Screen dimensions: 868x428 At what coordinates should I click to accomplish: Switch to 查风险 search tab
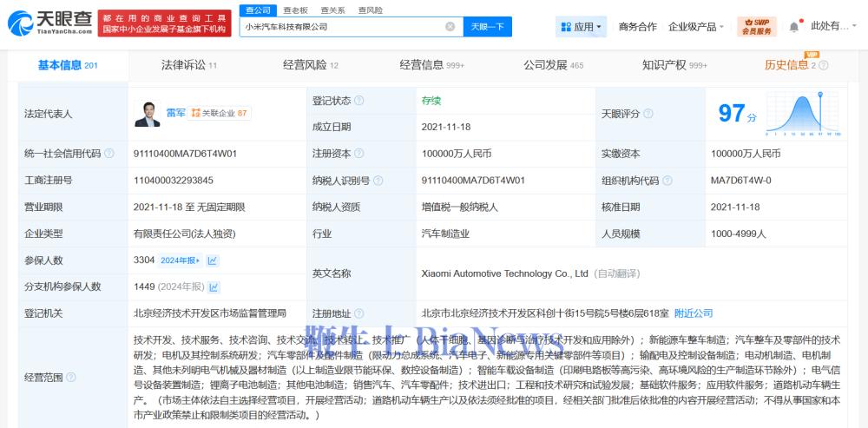pyautogui.click(x=371, y=10)
